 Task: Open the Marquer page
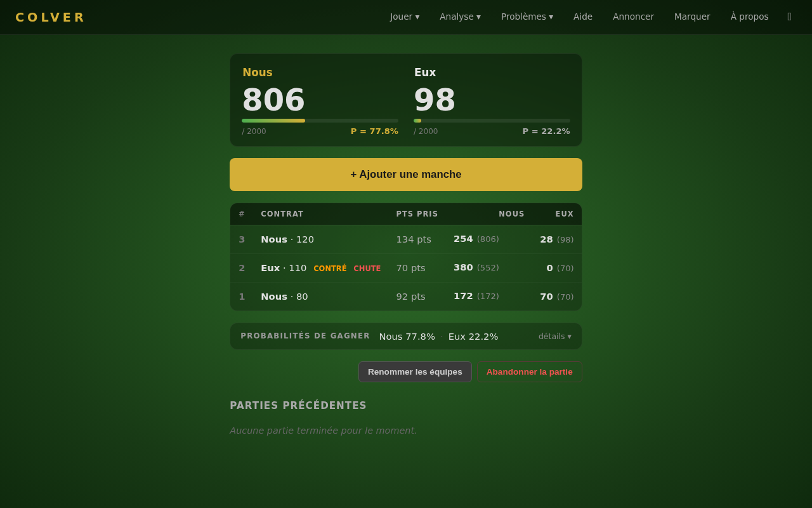coord(692,17)
